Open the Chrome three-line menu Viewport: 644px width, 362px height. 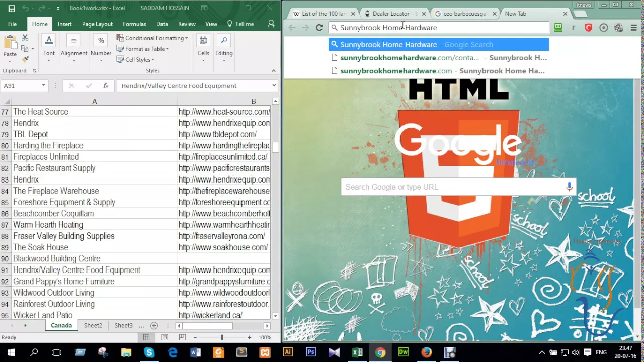pyautogui.click(x=633, y=28)
